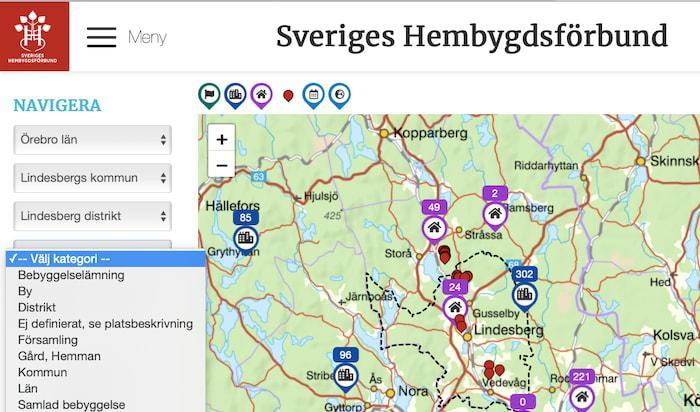Open the Lindesberg distrikt dropdown
Viewport: 700px width, 412px height.
point(92,216)
